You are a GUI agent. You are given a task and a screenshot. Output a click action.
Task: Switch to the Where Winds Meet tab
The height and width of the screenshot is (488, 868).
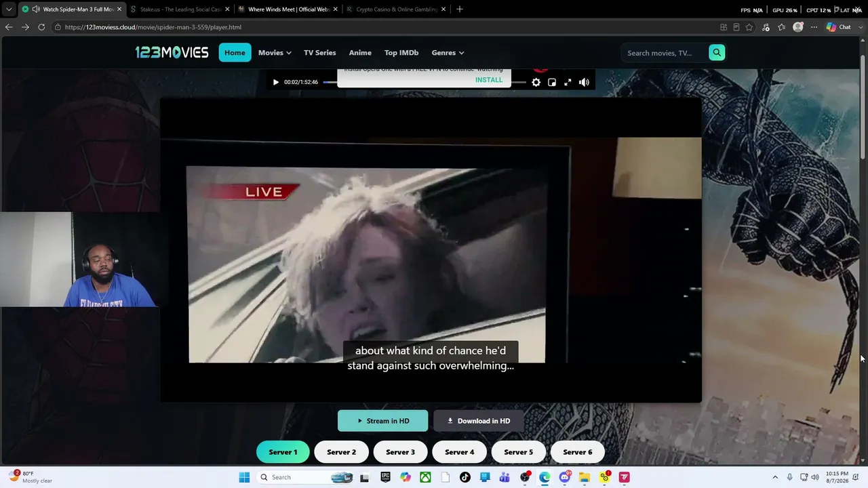pos(287,9)
